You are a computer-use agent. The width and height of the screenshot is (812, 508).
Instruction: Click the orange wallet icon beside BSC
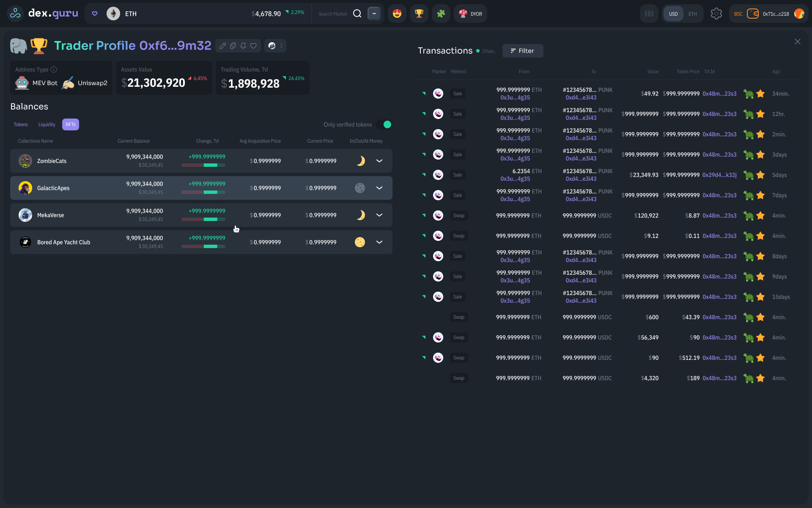pyautogui.click(x=753, y=14)
